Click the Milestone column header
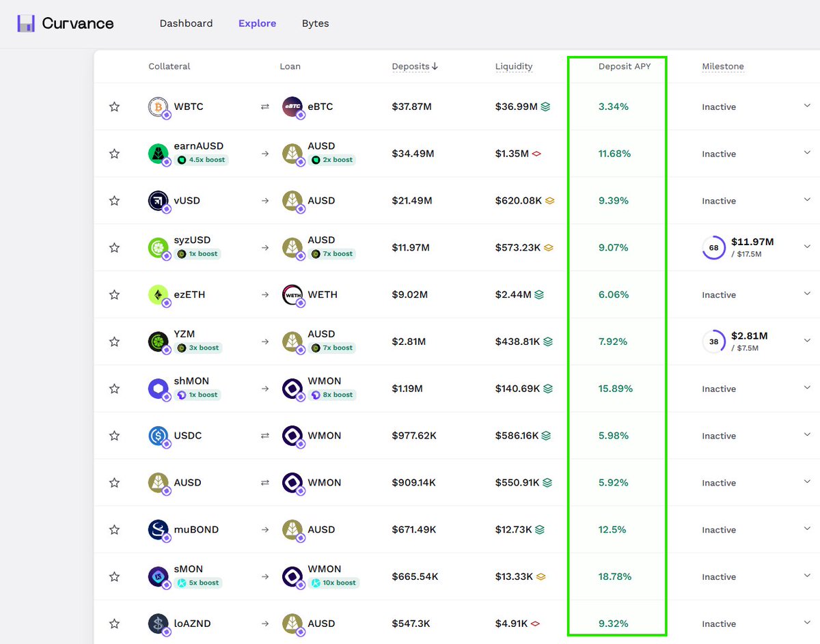820x644 pixels. pyautogui.click(x=723, y=66)
